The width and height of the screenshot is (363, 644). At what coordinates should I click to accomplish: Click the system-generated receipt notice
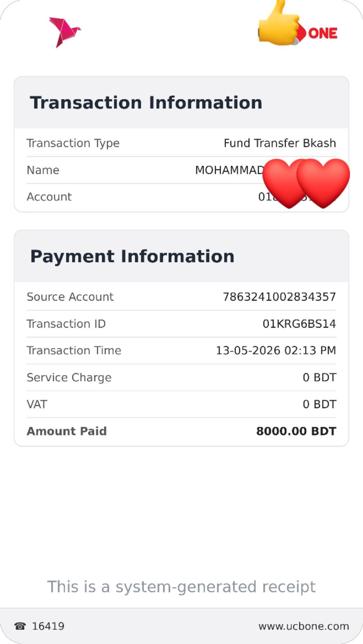coord(181,587)
